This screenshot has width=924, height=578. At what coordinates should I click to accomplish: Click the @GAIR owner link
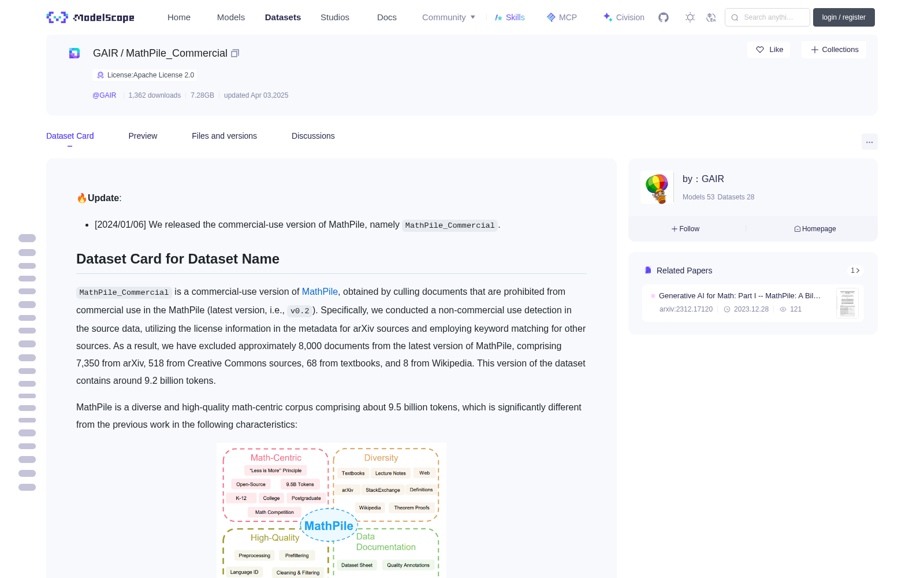(105, 95)
